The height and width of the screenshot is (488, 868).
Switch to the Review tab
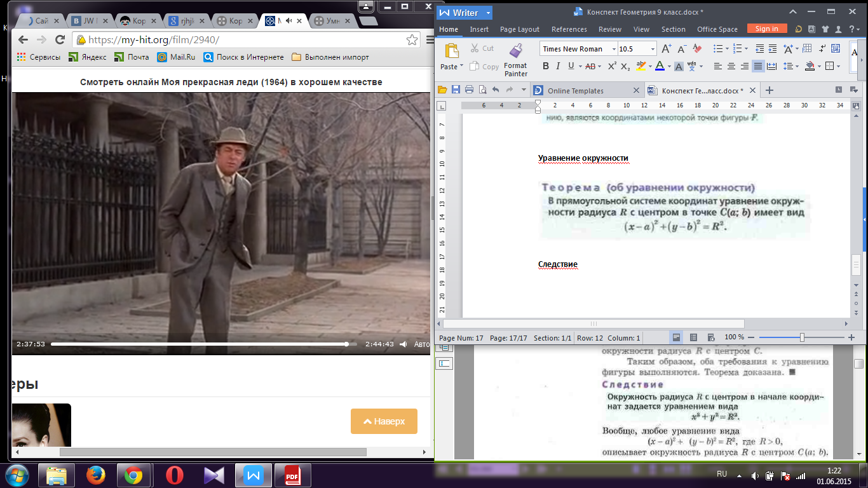610,29
